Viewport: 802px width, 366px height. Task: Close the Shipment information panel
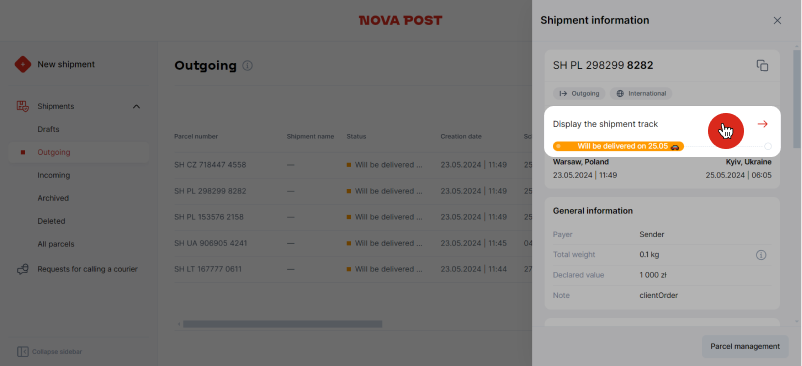[x=777, y=20]
